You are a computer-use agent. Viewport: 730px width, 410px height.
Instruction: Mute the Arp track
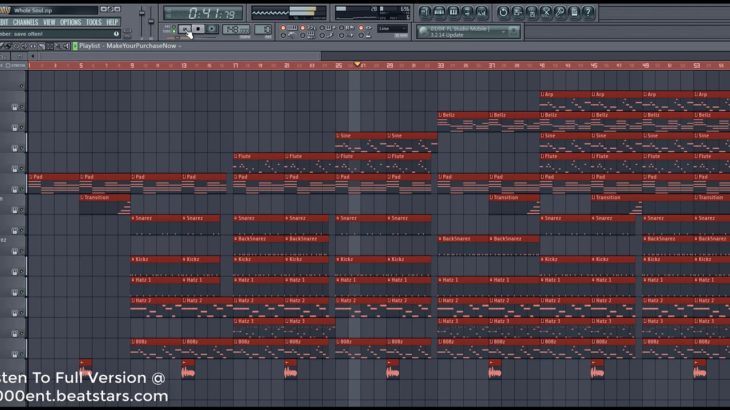click(21, 107)
